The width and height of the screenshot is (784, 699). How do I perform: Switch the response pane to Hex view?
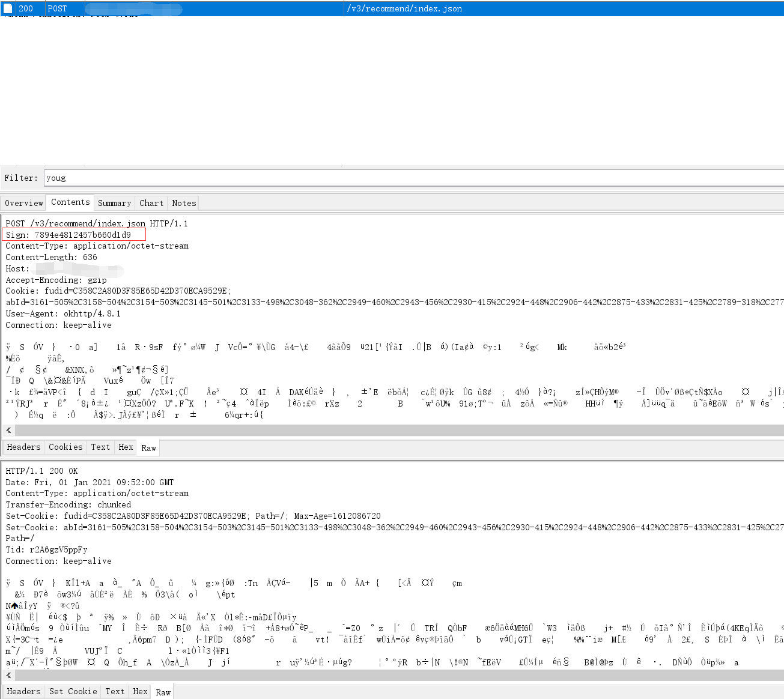point(140,691)
